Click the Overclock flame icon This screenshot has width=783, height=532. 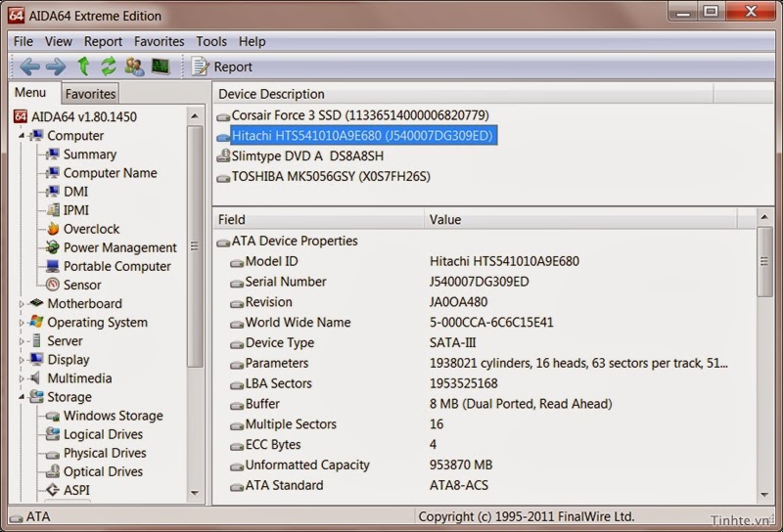[x=53, y=229]
